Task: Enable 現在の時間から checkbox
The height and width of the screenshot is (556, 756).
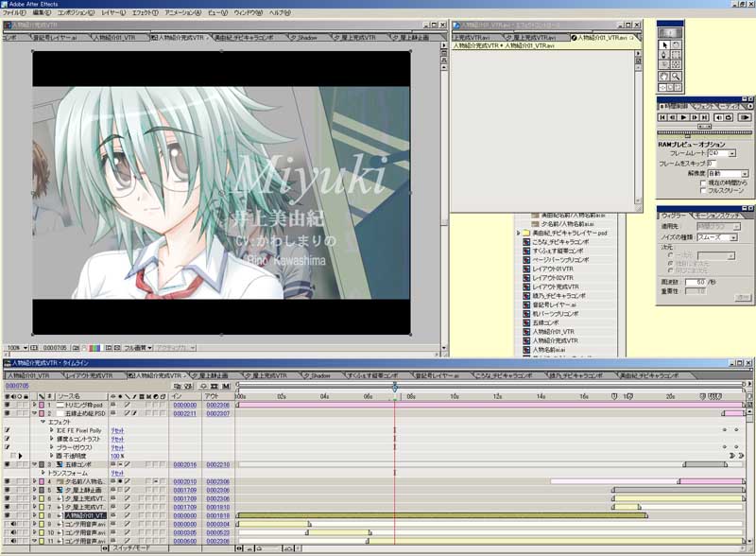Action: pos(703,182)
